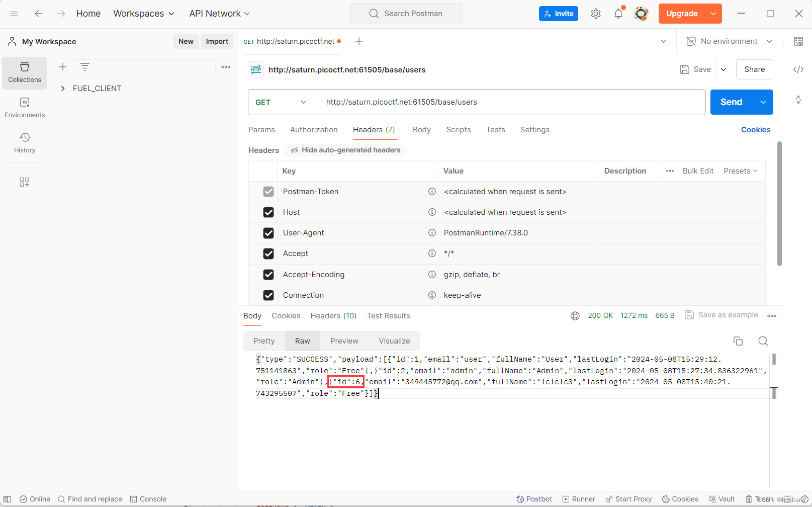812x507 pixels.
Task: Open the Save options dropdown arrow
Action: click(724, 69)
